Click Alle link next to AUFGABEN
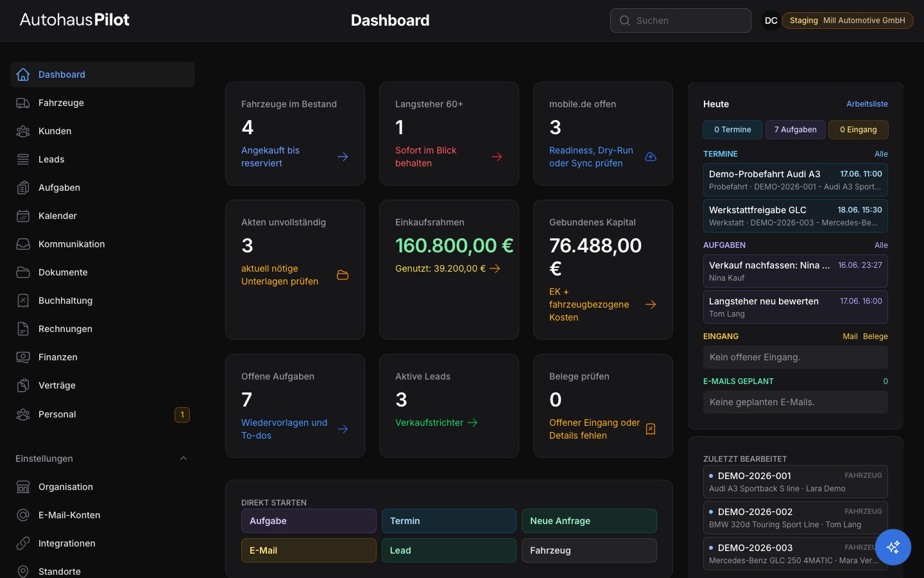 click(881, 245)
